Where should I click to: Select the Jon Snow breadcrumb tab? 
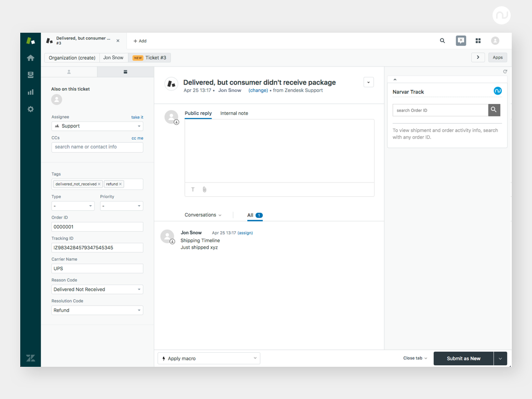point(113,58)
